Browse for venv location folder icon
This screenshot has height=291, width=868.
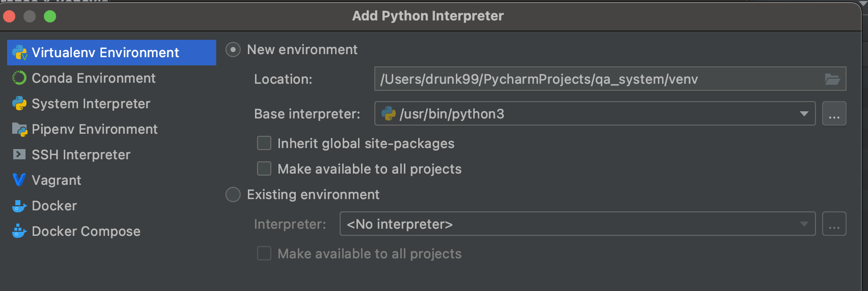pyautogui.click(x=832, y=79)
